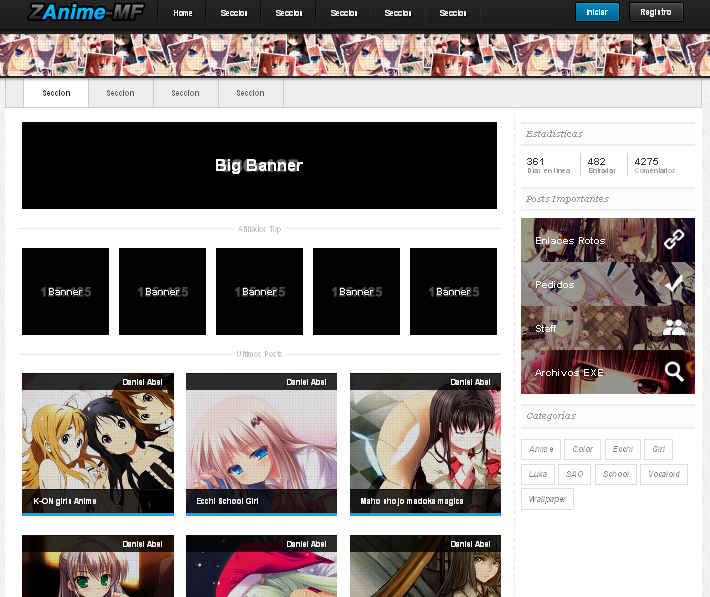The height and width of the screenshot is (597, 710).
Task: Click the Girl category tag
Action: [657, 450]
